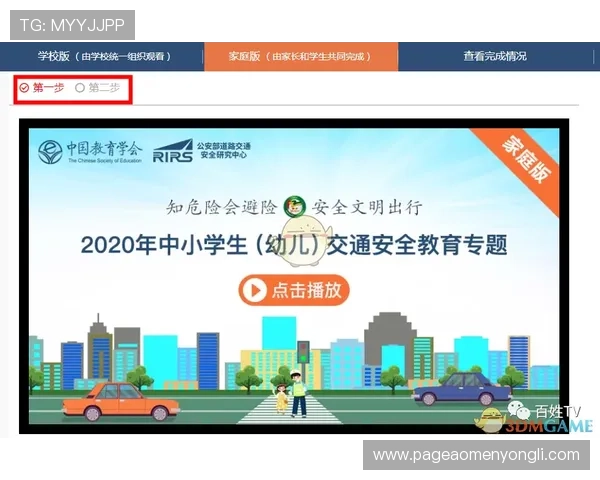Screen dimensions: 600x480
Task: Click the RIRS logo in video
Action: coord(173,151)
